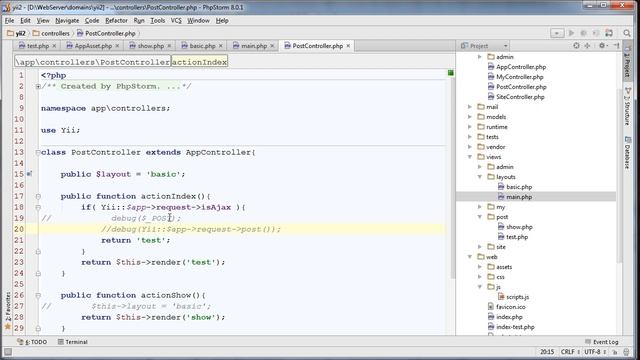Toggle the read-only lock icon in status bar
This screenshot has height=360, width=640.
coord(615,352)
